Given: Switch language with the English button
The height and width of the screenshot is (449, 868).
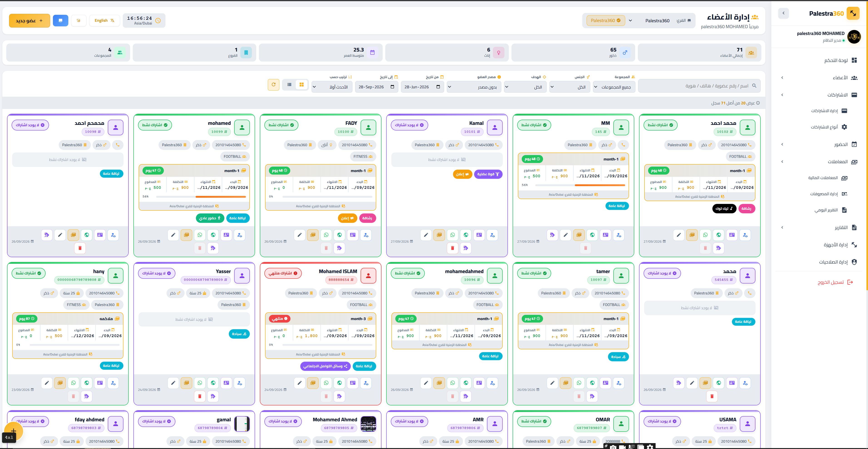Looking at the screenshot, I should tap(104, 21).
